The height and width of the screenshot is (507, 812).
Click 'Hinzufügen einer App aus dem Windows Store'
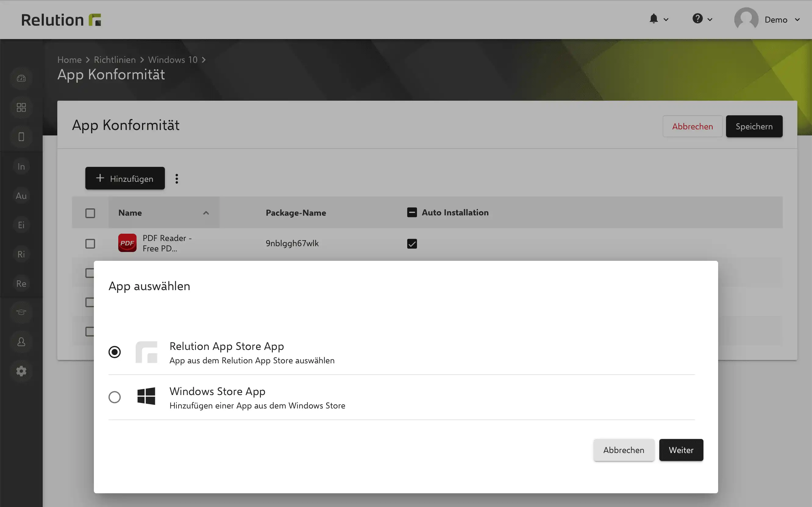[257, 406]
